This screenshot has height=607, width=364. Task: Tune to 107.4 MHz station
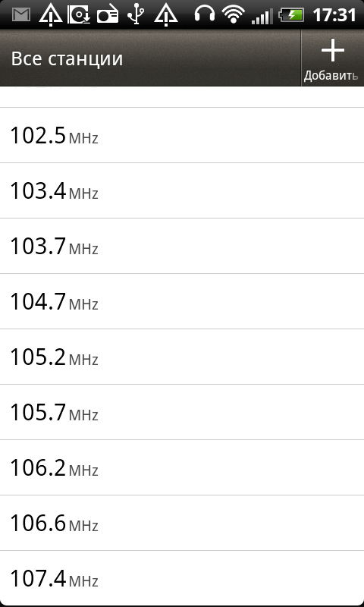pyautogui.click(x=182, y=578)
